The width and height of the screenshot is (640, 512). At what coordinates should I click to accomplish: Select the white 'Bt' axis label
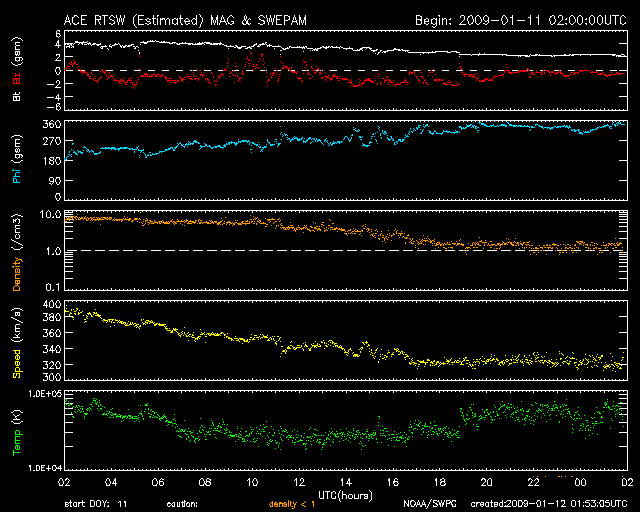click(17, 96)
